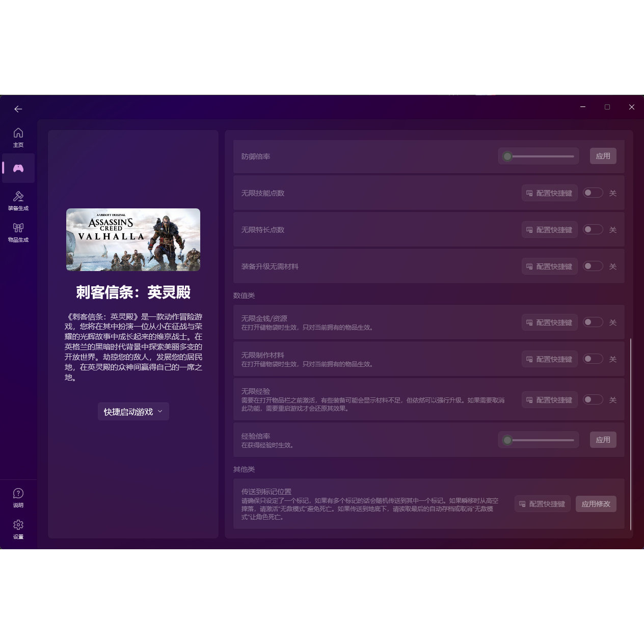
Task: Apply the 经验倍率 value
Action: (x=603, y=440)
